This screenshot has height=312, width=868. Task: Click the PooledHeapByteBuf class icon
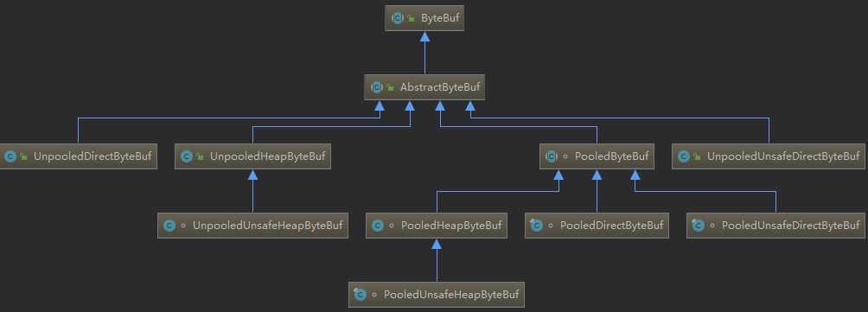378,226
